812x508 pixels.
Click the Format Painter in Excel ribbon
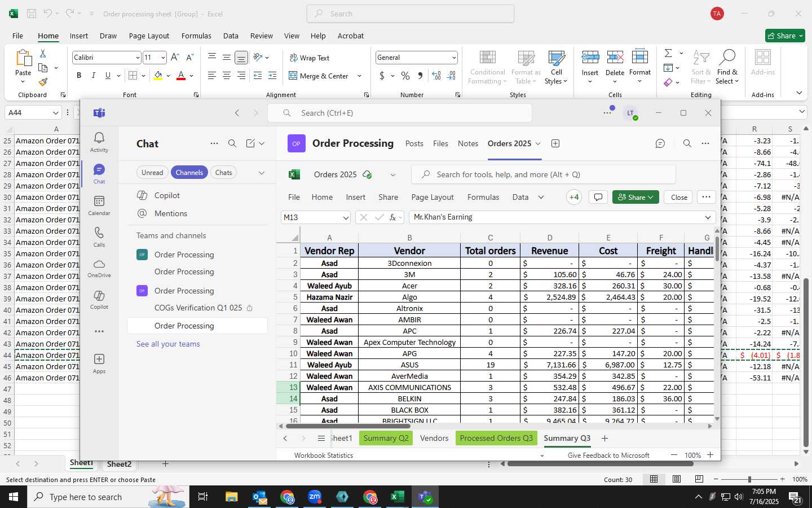(43, 82)
